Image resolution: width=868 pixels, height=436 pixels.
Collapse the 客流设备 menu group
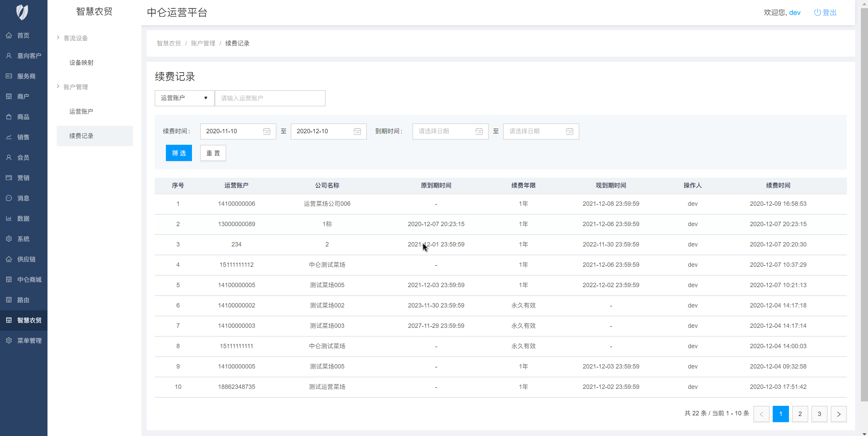[x=75, y=38]
